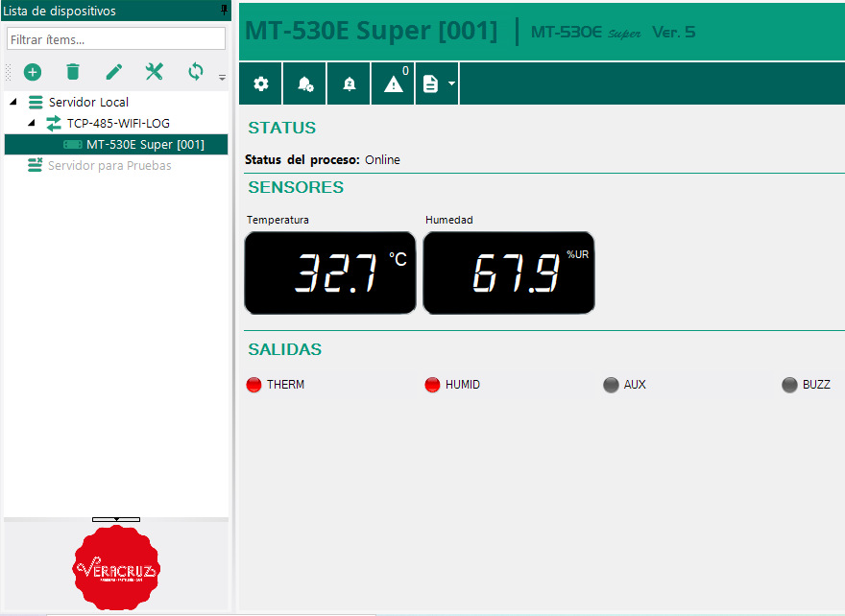Click the edit pencil icon
845x616 pixels.
point(114,72)
